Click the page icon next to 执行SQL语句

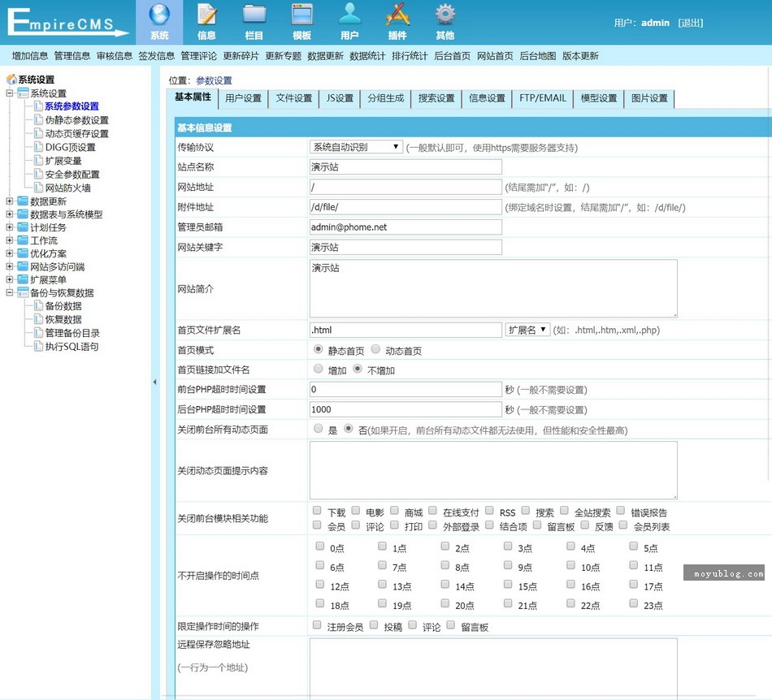tap(38, 346)
